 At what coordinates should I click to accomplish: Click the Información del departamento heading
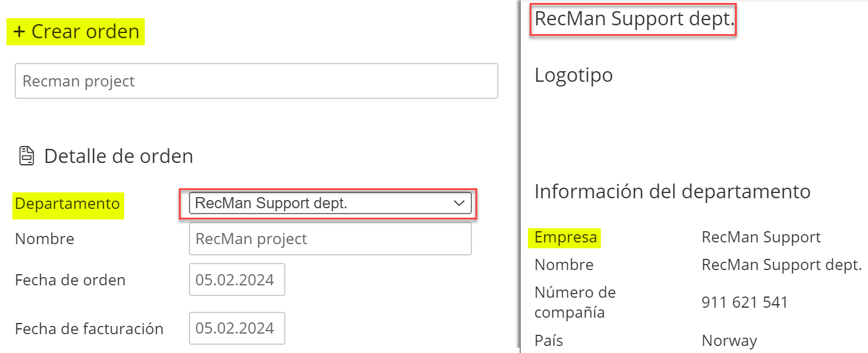coord(672,191)
